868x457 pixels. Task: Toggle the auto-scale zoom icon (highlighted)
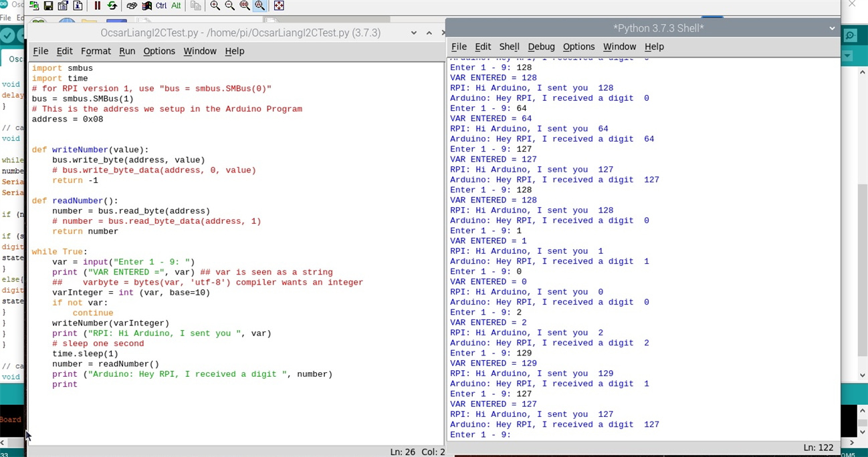click(x=259, y=6)
